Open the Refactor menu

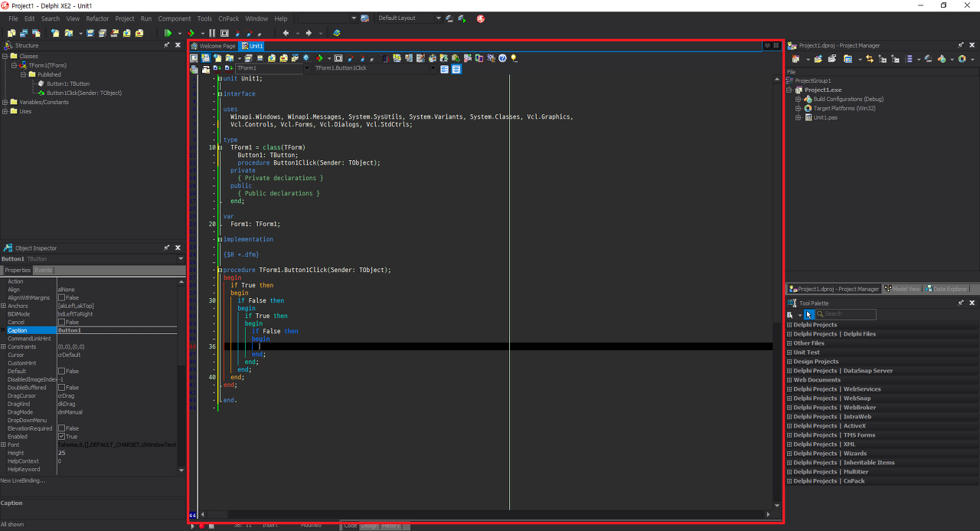tap(96, 18)
